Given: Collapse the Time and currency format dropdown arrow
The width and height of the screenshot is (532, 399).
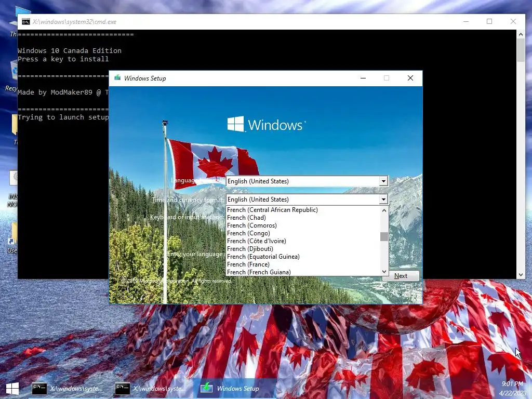Looking at the screenshot, I should point(383,199).
